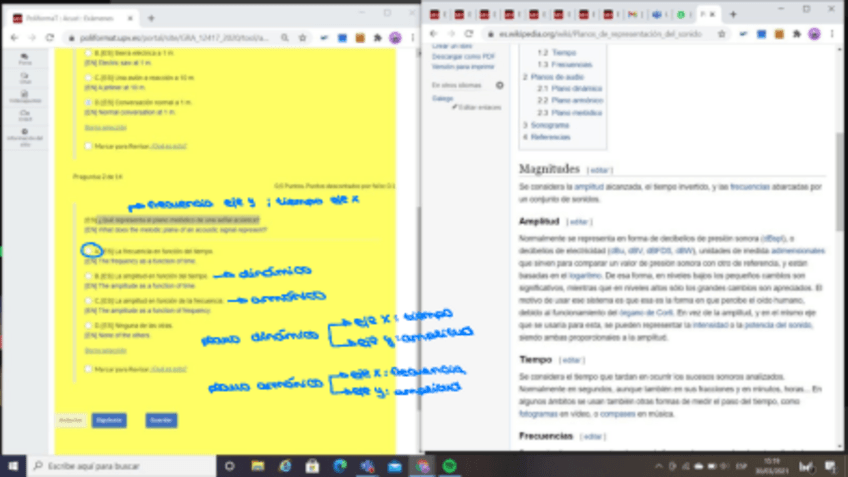Open Editar enlaces in Wikipedia sidebar

point(476,107)
